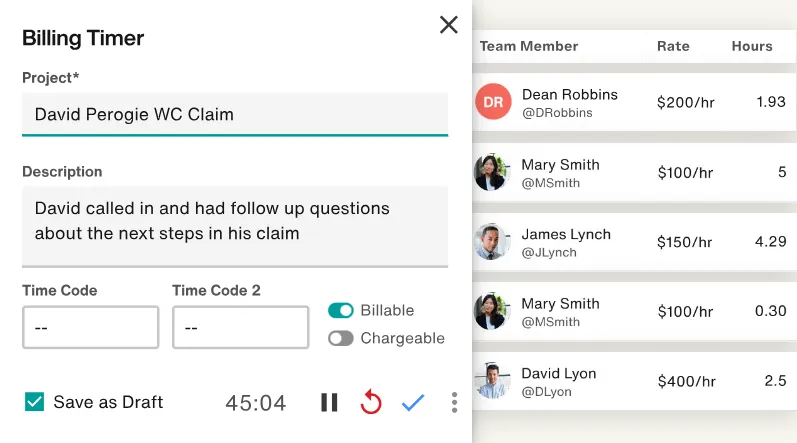The height and width of the screenshot is (443, 797).
Task: Click the 1.93 hours value
Action: click(x=771, y=102)
